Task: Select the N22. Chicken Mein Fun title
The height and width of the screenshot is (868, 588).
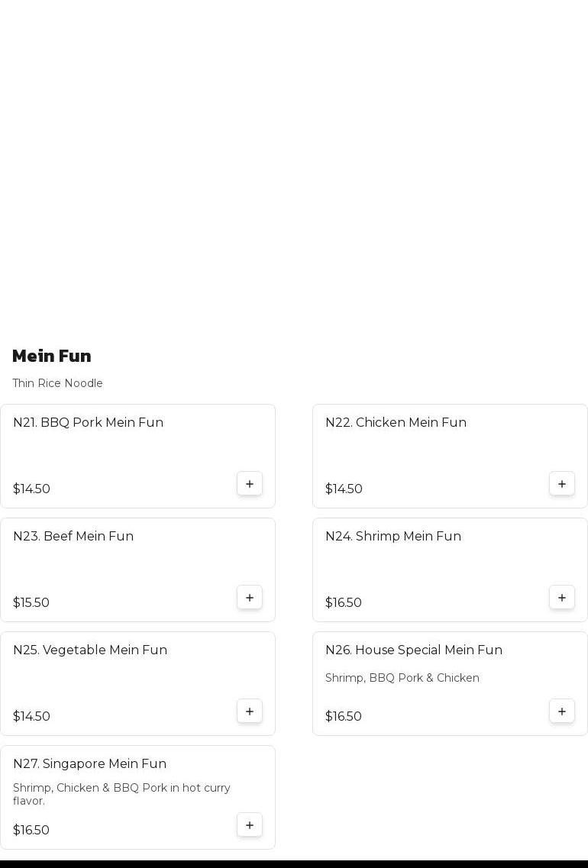Action: pos(396,423)
